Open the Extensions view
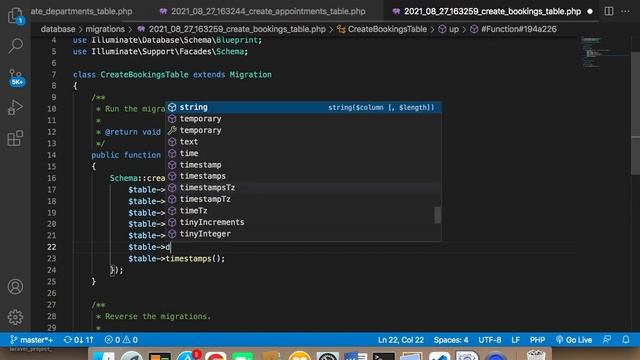640x360 pixels. click(x=15, y=138)
